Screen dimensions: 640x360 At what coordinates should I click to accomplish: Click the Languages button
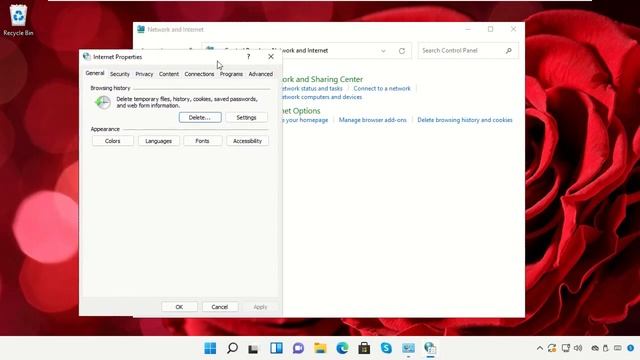(x=158, y=141)
